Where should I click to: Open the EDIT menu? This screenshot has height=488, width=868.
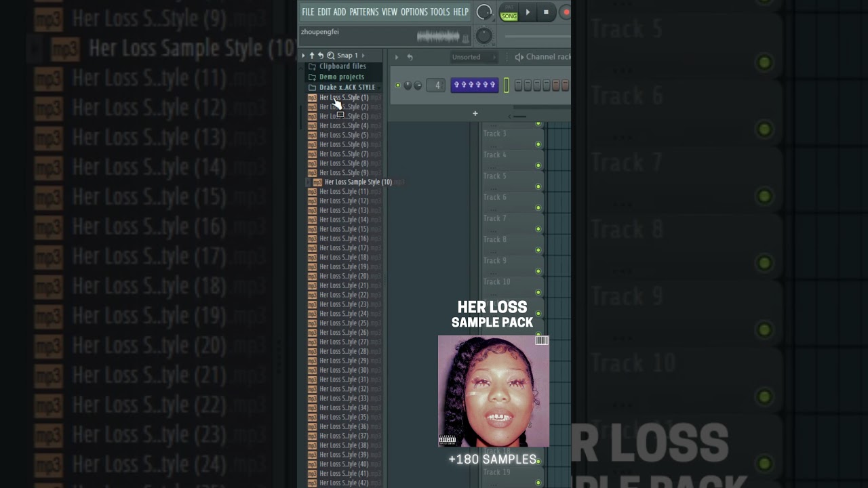[324, 12]
